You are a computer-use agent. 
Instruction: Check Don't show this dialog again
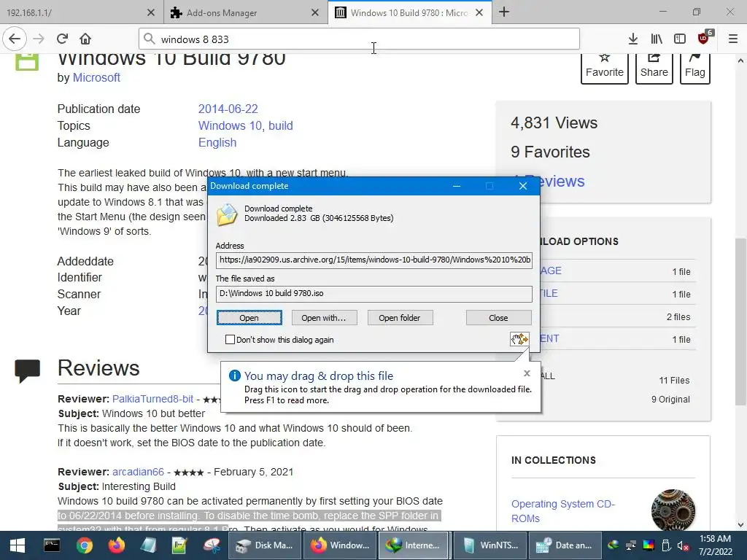coord(230,340)
